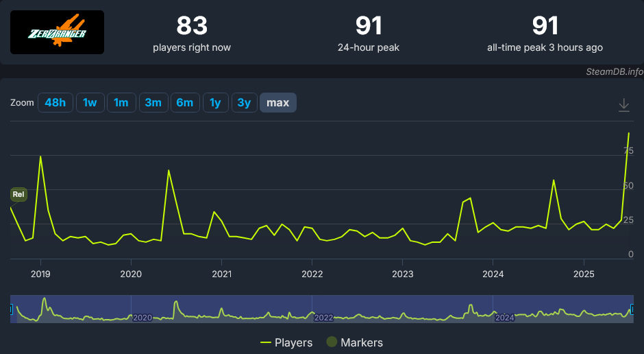Toggle the Markers series in legend
The height and width of the screenshot is (354, 644).
[x=354, y=342]
